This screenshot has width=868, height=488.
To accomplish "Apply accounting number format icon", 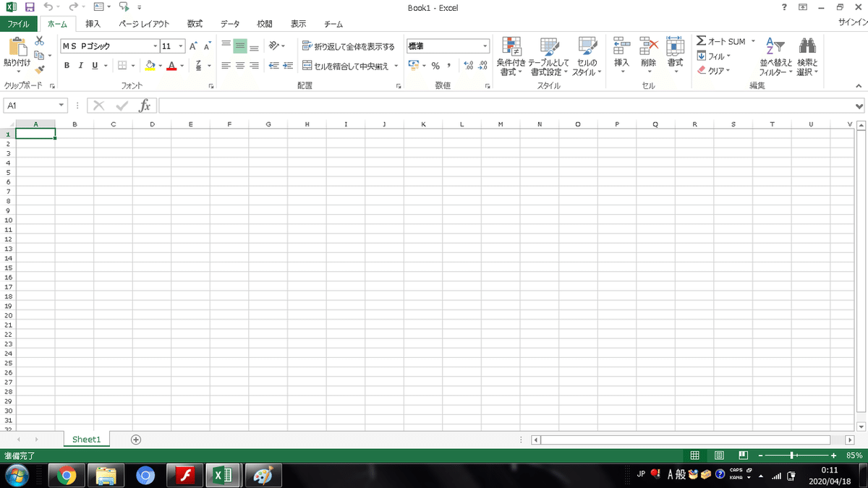I will (414, 66).
